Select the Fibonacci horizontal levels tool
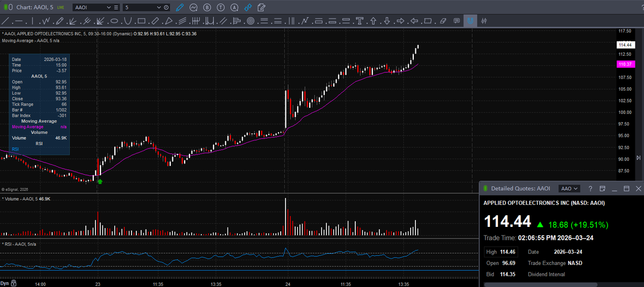Viewport: 644px width, 287px height. (264, 21)
